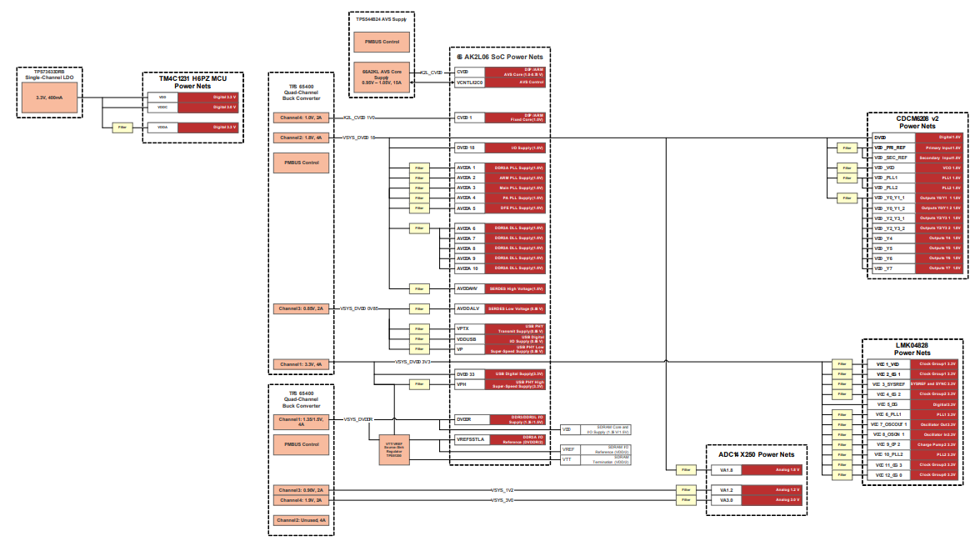Click the 66AK2L AVS Core Supply block
980x541 pixels.
381,77
